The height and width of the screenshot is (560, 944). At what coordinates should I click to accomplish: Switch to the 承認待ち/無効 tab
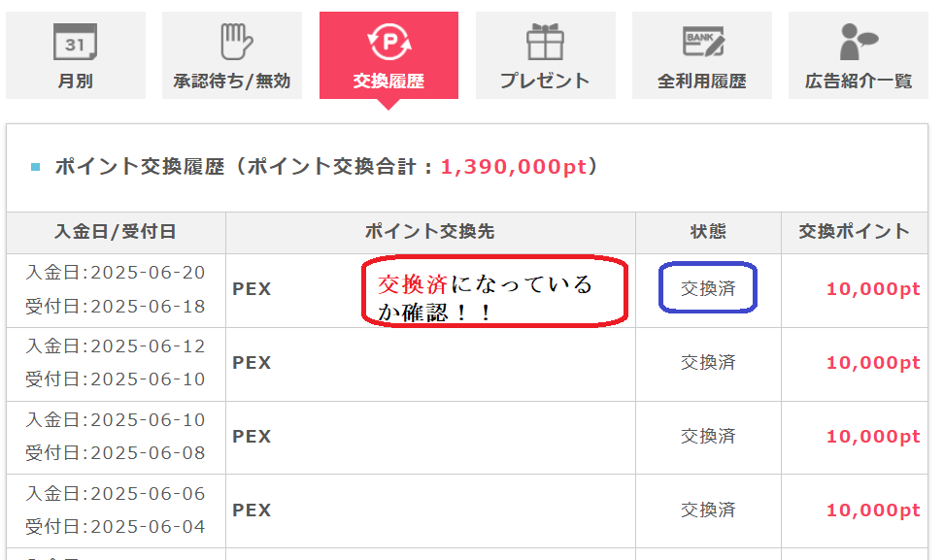point(232,81)
